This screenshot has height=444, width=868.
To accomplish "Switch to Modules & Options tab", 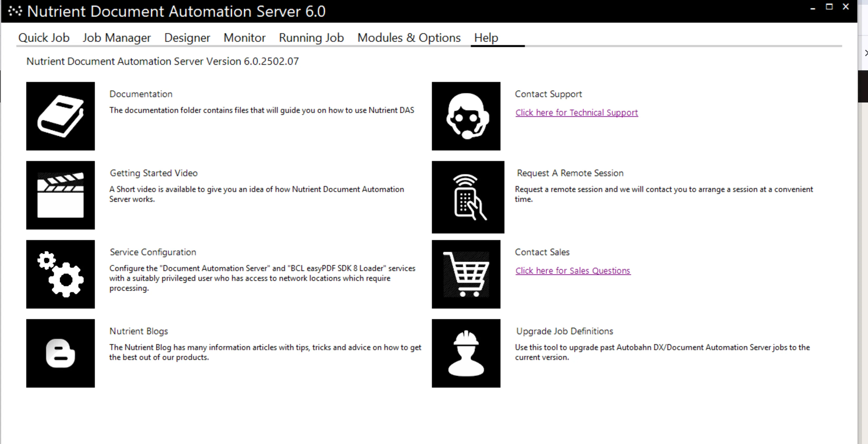I will pos(409,38).
